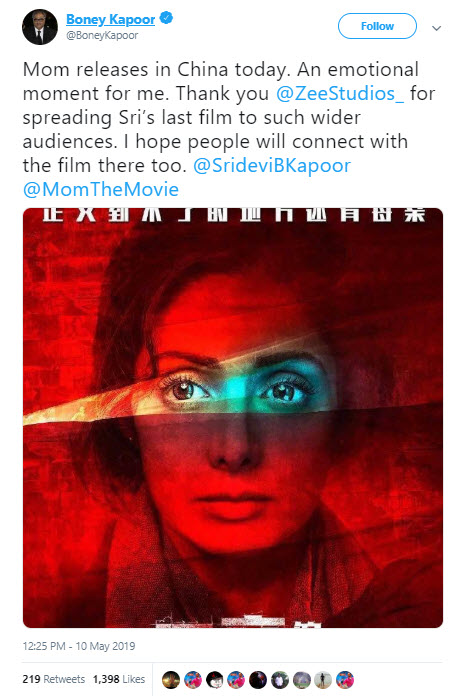Follow Boney Kapoor
462x696 pixels.
pyautogui.click(x=377, y=26)
